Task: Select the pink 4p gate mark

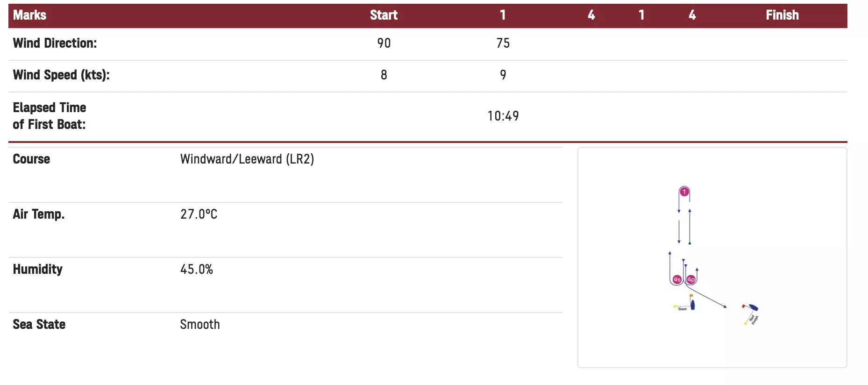Action: click(x=691, y=279)
